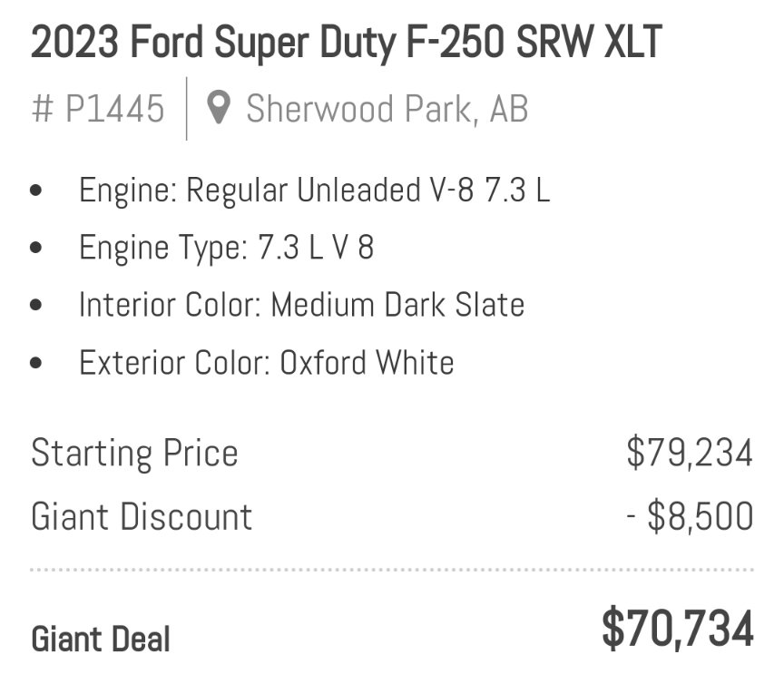Select the $70,734 Giant Deal price
The width and height of the screenshot is (784, 674).
[x=678, y=628]
